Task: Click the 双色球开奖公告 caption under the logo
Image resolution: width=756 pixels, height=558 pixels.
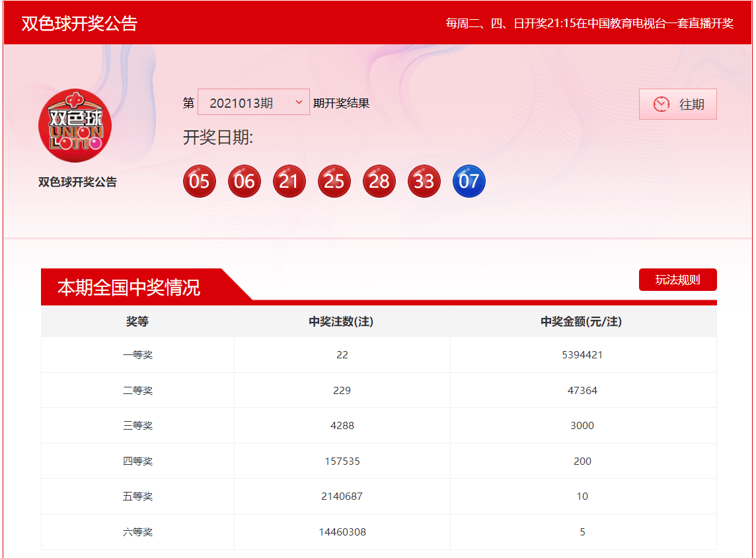Action: pyautogui.click(x=77, y=182)
